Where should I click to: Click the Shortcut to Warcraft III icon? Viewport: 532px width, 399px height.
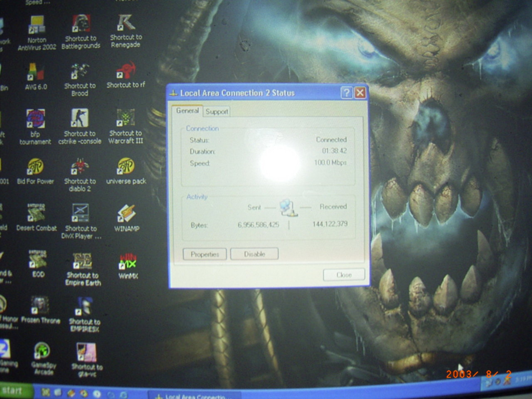(126, 126)
